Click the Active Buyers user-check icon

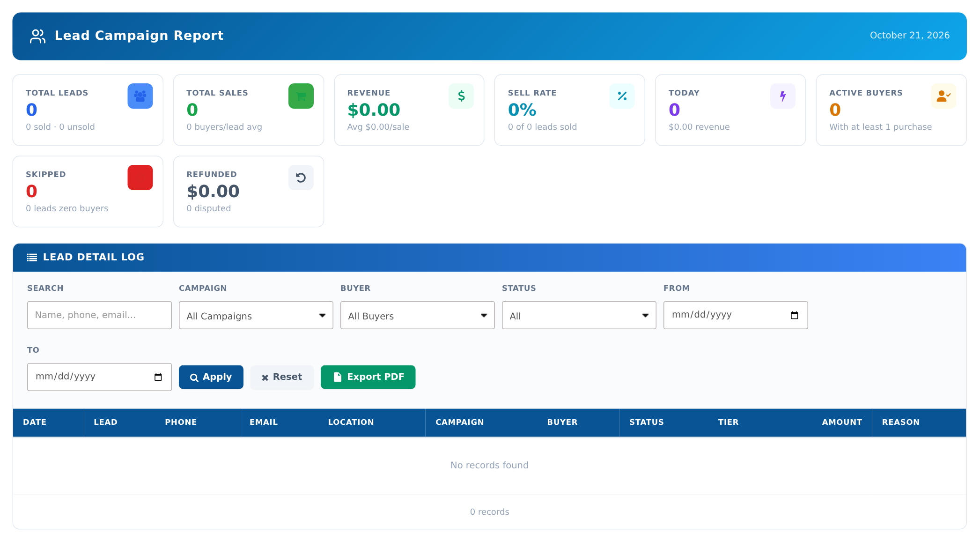pyautogui.click(x=943, y=96)
